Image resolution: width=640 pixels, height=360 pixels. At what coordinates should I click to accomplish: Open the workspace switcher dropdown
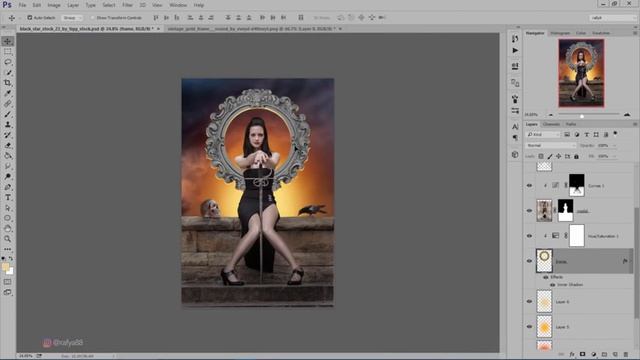(613, 18)
